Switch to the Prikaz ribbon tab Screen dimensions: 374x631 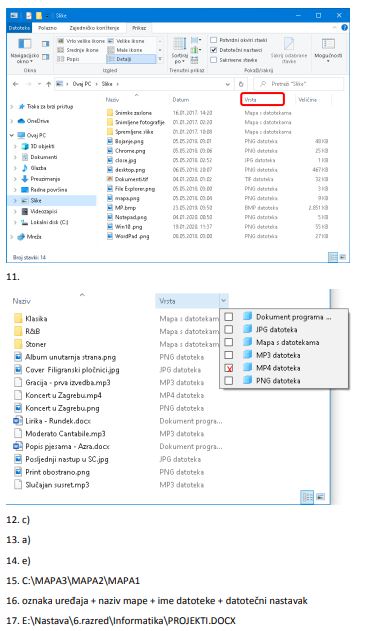pyautogui.click(x=139, y=28)
